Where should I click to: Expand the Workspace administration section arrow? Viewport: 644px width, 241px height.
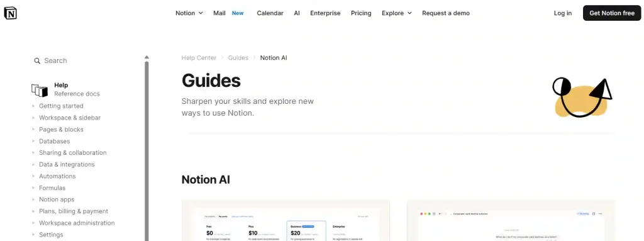click(33, 223)
